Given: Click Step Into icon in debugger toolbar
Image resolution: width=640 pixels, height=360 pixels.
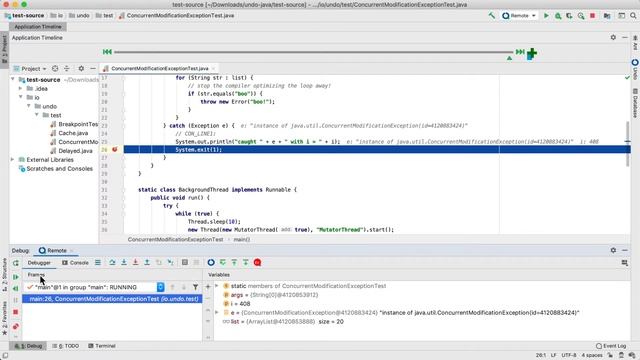Looking at the screenshot, I should pyautogui.click(x=124, y=262).
